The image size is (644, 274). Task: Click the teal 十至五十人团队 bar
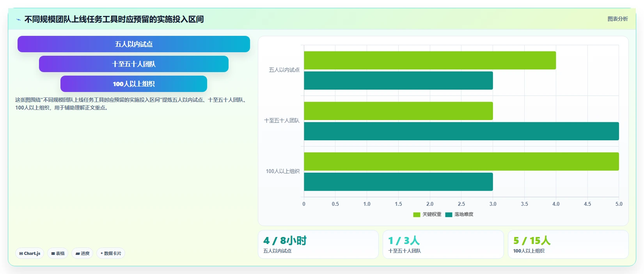point(461,131)
